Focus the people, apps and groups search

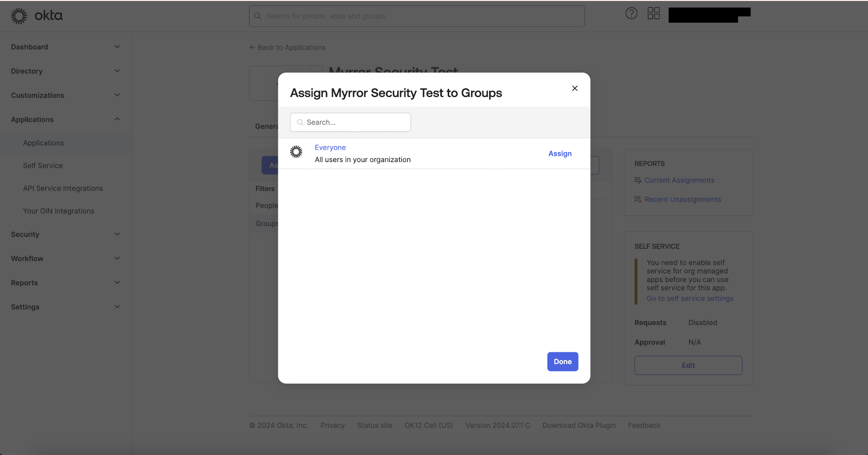tap(416, 16)
